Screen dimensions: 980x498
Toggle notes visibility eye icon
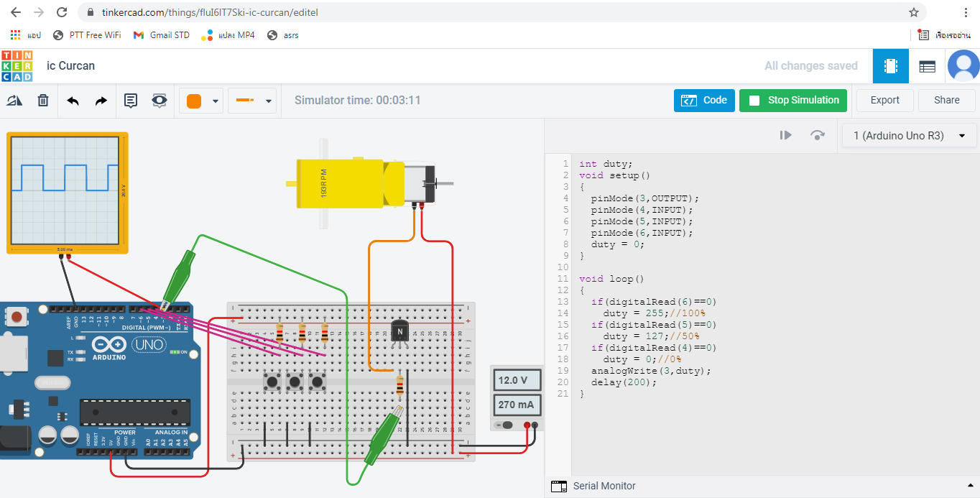[160, 101]
